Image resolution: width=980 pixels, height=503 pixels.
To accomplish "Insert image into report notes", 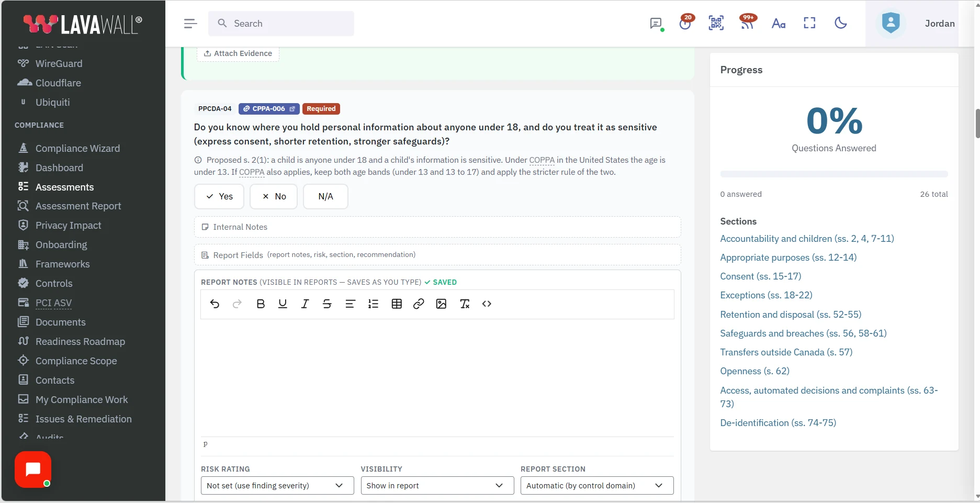I will tap(441, 304).
